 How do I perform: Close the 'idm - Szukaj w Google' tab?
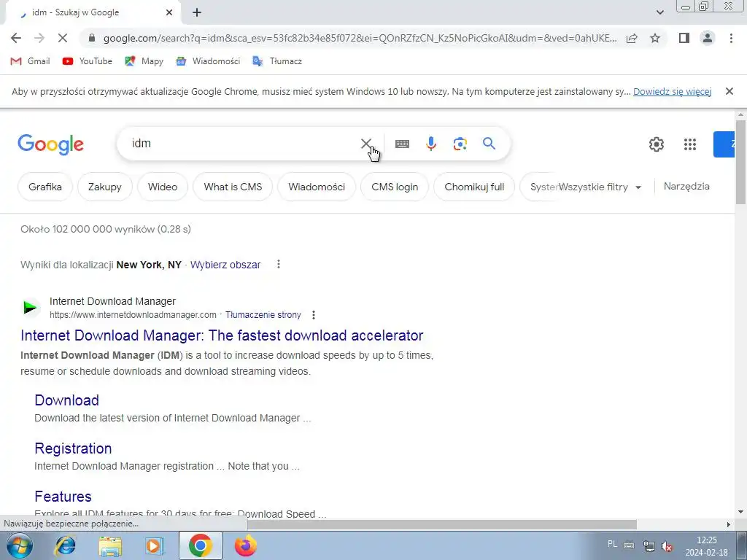[x=169, y=13]
